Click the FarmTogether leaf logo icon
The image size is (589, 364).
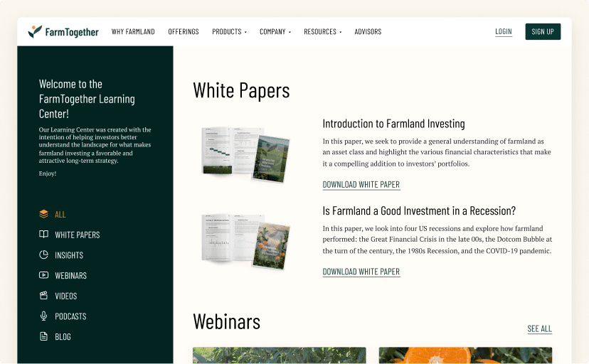tap(35, 31)
